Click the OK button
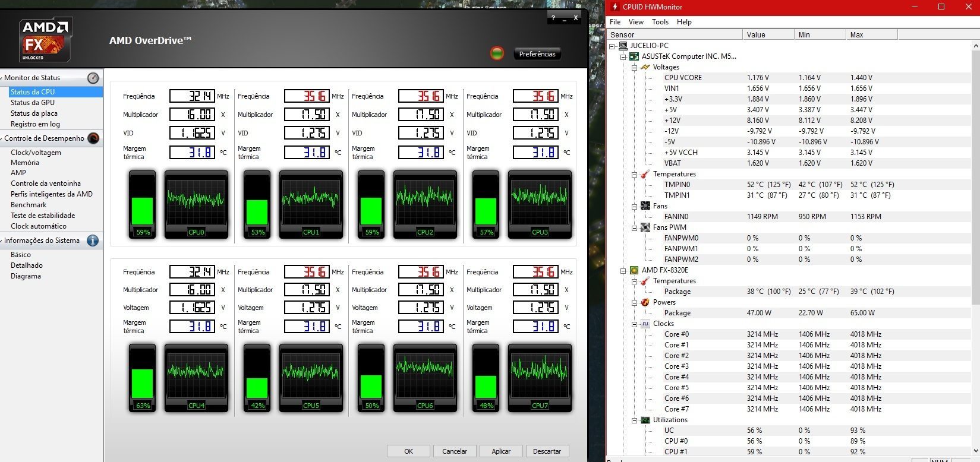Image resolution: width=980 pixels, height=462 pixels. [408, 451]
